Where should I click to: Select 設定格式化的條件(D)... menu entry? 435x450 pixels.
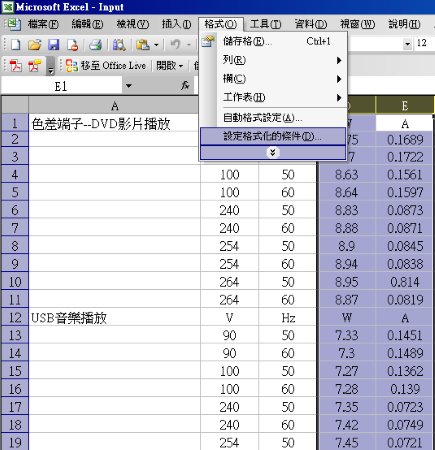(x=273, y=136)
